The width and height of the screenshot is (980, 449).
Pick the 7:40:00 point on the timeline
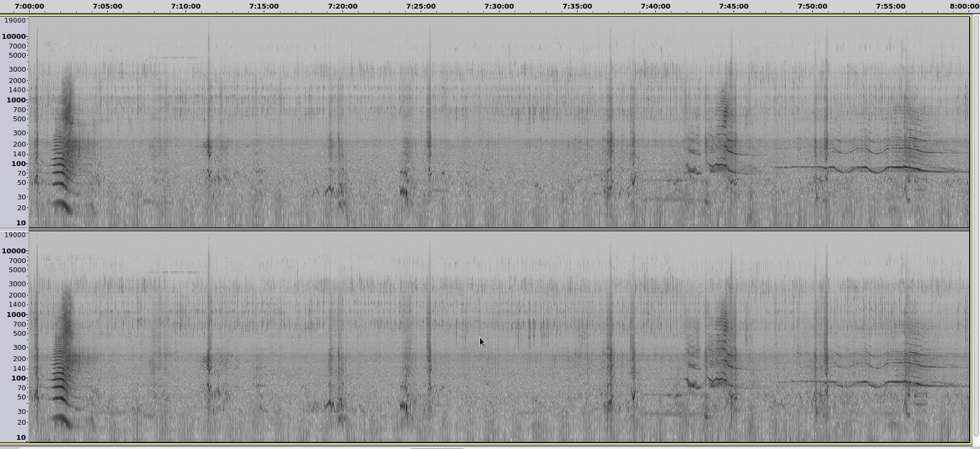coord(655,6)
